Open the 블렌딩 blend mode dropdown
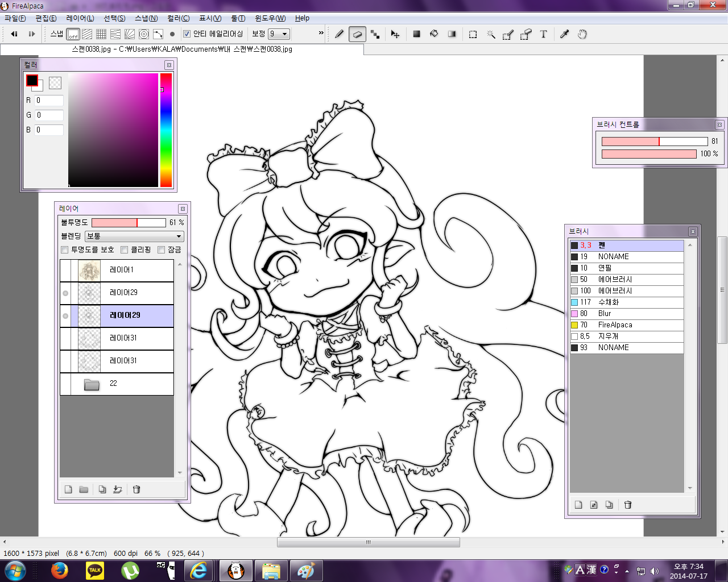 pos(134,236)
